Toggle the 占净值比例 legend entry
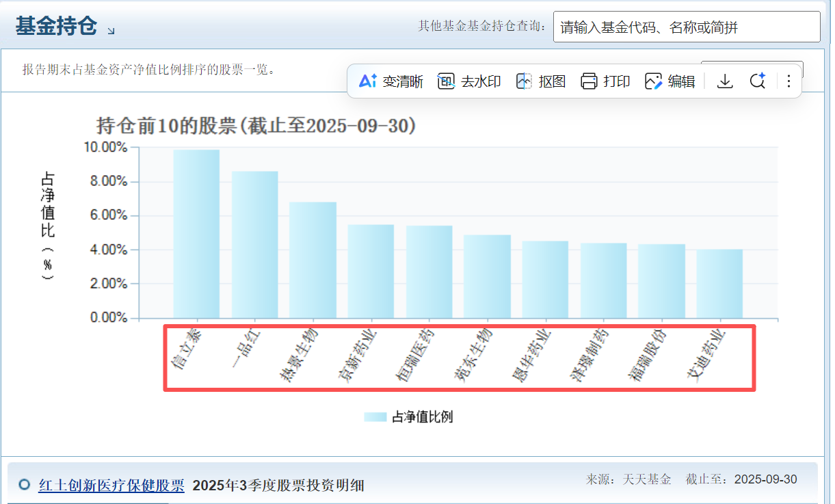835x504 pixels. coord(408,417)
